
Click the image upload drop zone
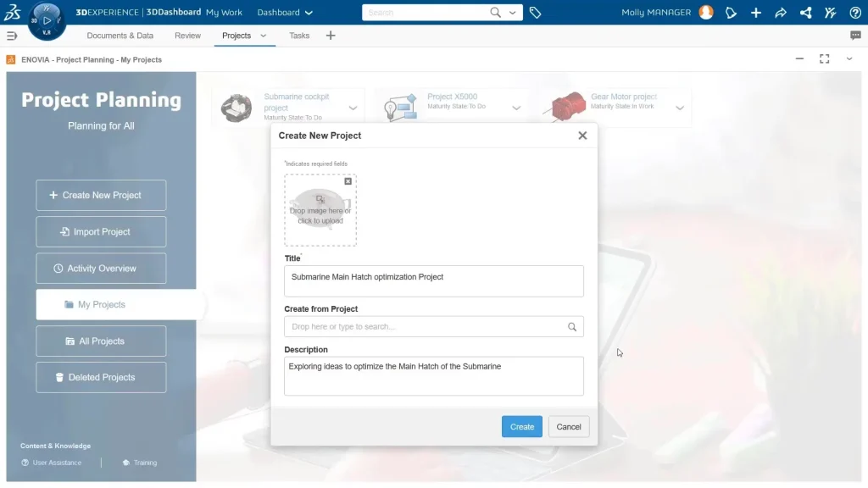tap(320, 212)
